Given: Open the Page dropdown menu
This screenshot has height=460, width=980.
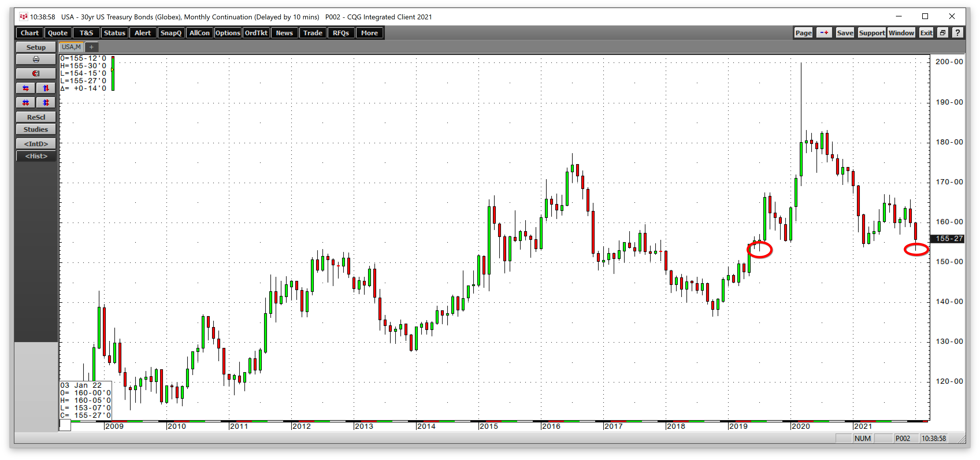Looking at the screenshot, I should (803, 33).
